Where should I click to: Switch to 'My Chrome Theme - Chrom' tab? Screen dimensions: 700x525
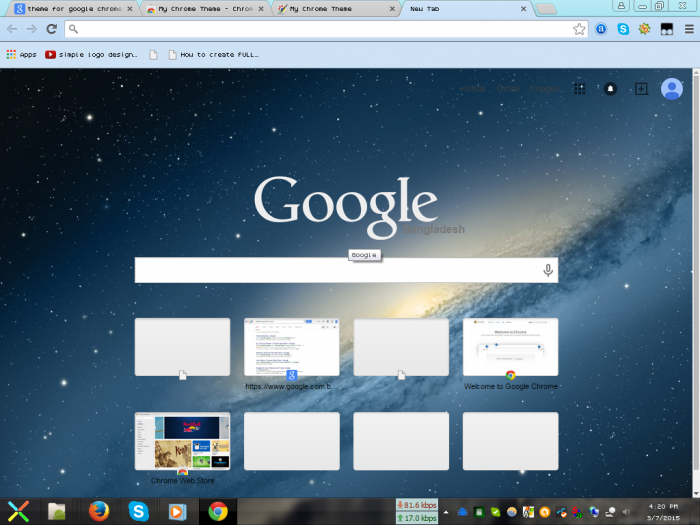(204, 9)
